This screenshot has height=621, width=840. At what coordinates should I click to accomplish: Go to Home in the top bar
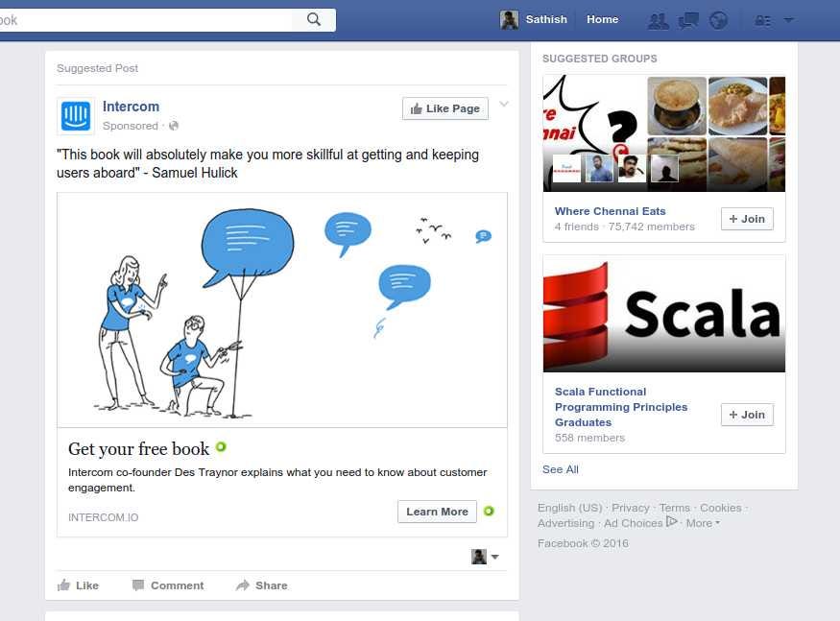(602, 20)
